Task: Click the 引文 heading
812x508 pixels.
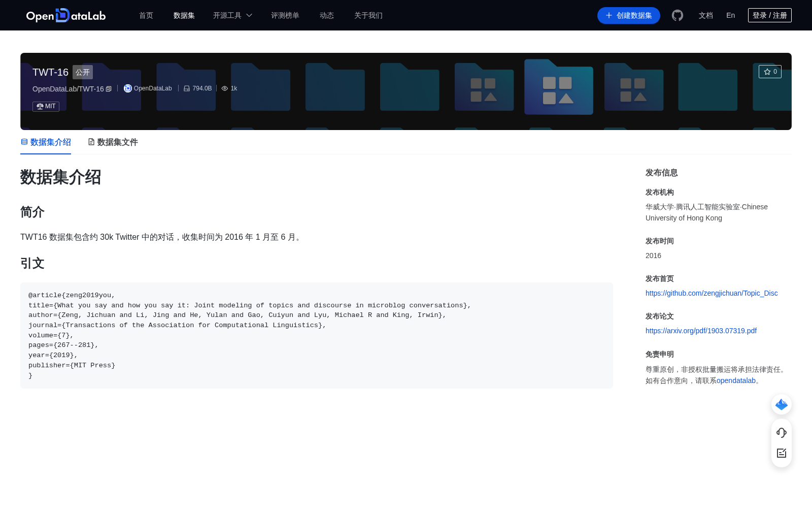Action: (x=32, y=263)
